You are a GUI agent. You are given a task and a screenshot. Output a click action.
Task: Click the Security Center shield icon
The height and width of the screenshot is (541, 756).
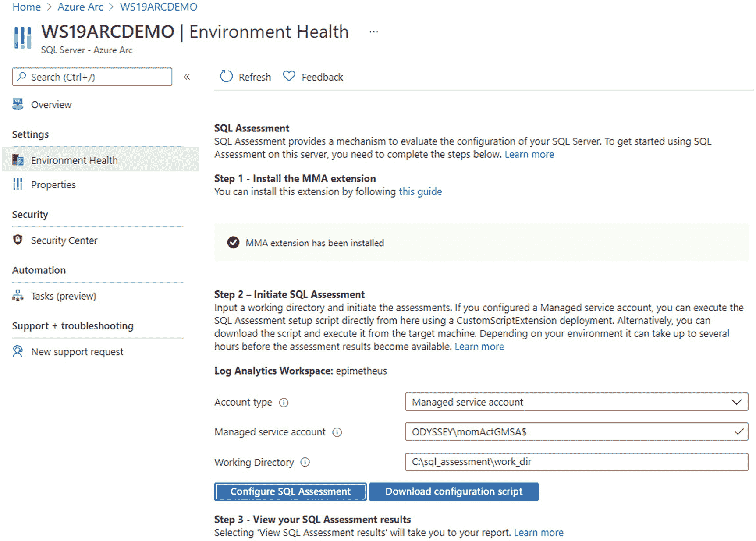pyautogui.click(x=18, y=240)
